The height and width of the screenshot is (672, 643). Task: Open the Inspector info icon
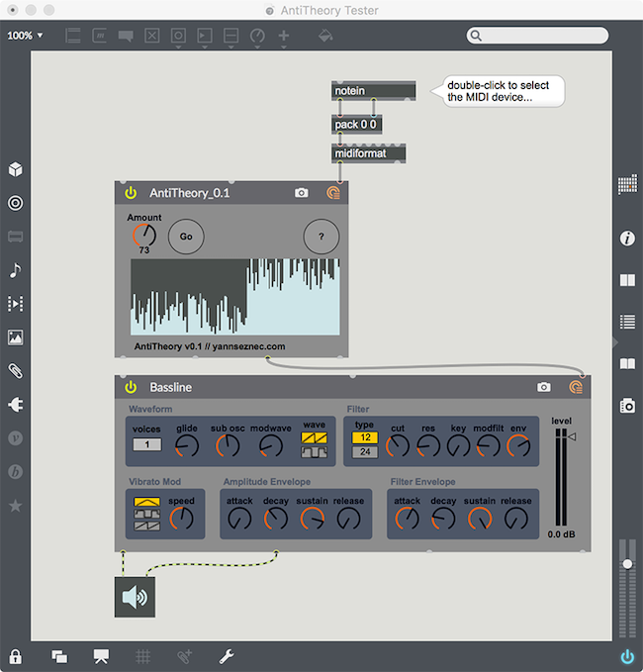pyautogui.click(x=627, y=238)
